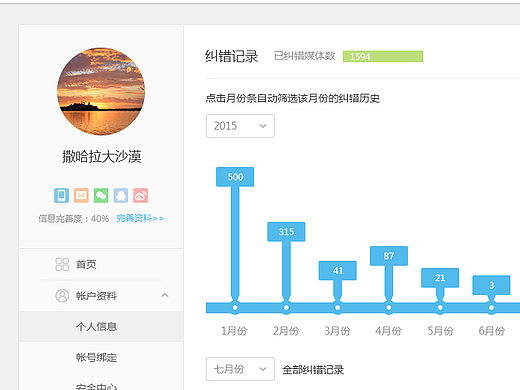Screen dimensions: 520x390
Task: Click the 信息完善度:40% text
Action: click(x=73, y=219)
